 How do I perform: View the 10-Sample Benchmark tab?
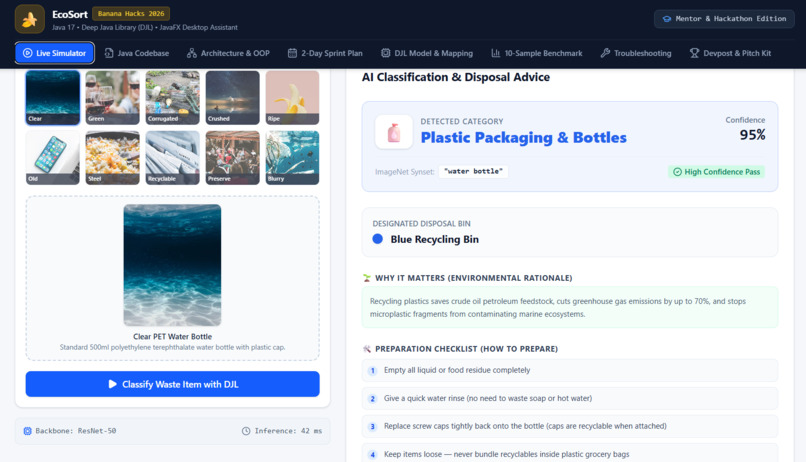click(537, 53)
